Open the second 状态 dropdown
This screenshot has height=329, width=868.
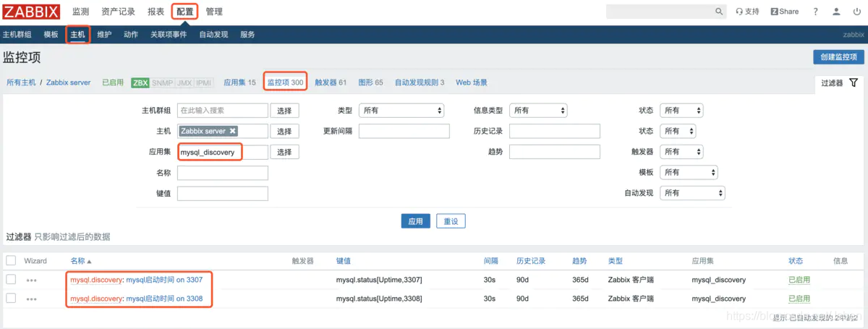678,131
